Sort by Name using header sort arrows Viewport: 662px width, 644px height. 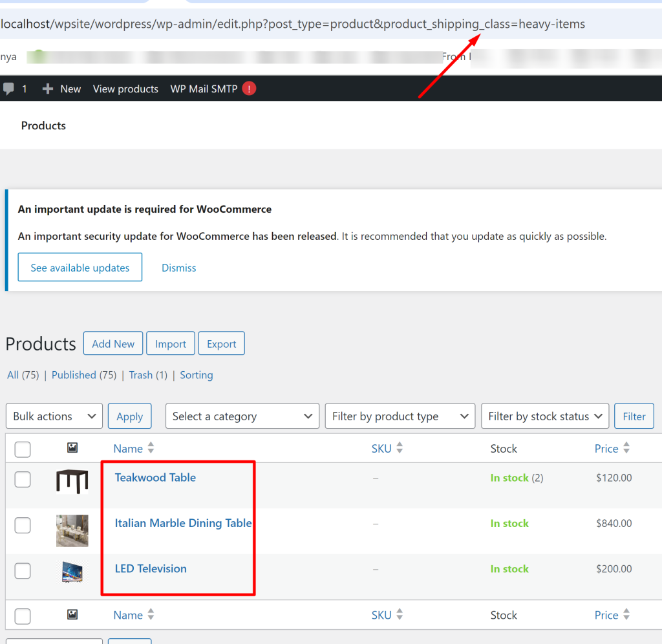(x=151, y=447)
